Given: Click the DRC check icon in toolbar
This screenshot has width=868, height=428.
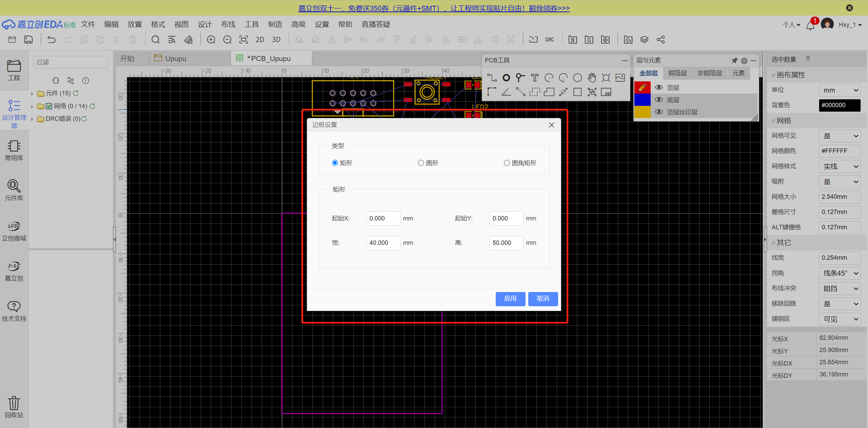Looking at the screenshot, I should click(x=550, y=40).
